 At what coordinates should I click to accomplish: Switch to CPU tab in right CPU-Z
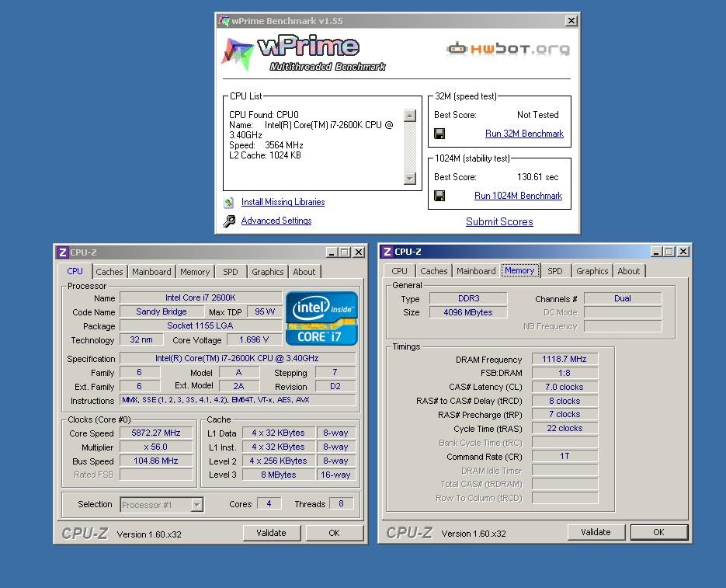(x=400, y=271)
